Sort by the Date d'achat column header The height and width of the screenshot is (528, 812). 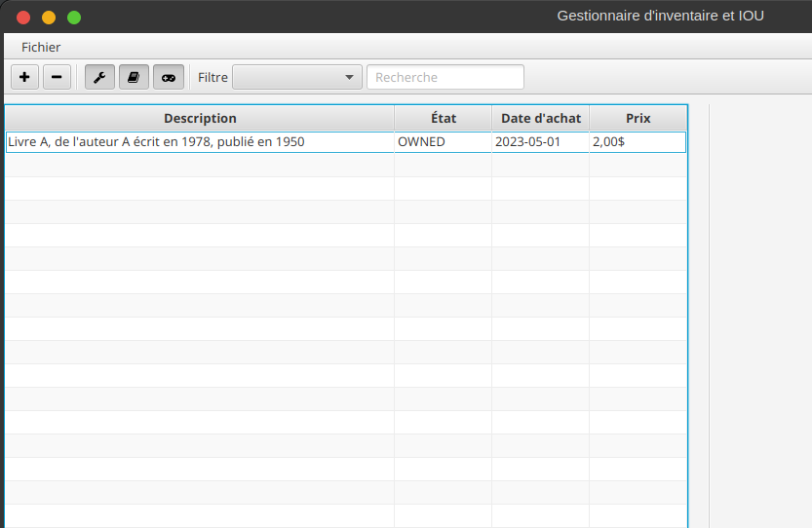click(x=541, y=118)
